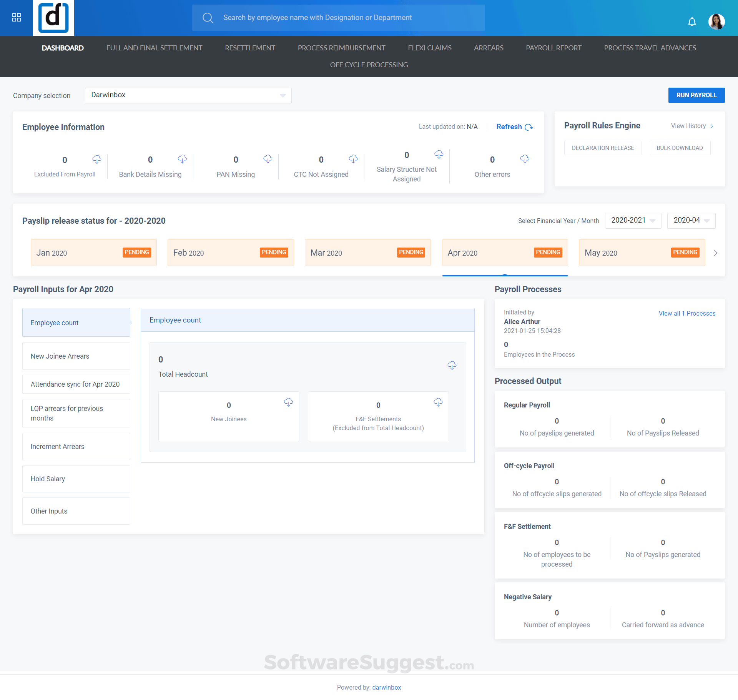The width and height of the screenshot is (738, 700).
Task: Open View all 1 Processes link
Action: [686, 313]
